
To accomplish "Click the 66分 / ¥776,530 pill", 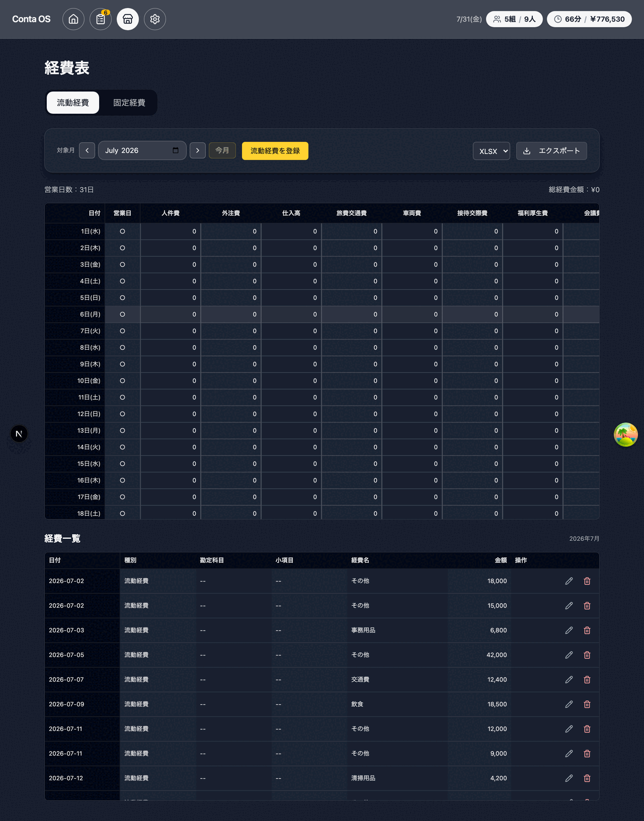I will click(x=589, y=19).
